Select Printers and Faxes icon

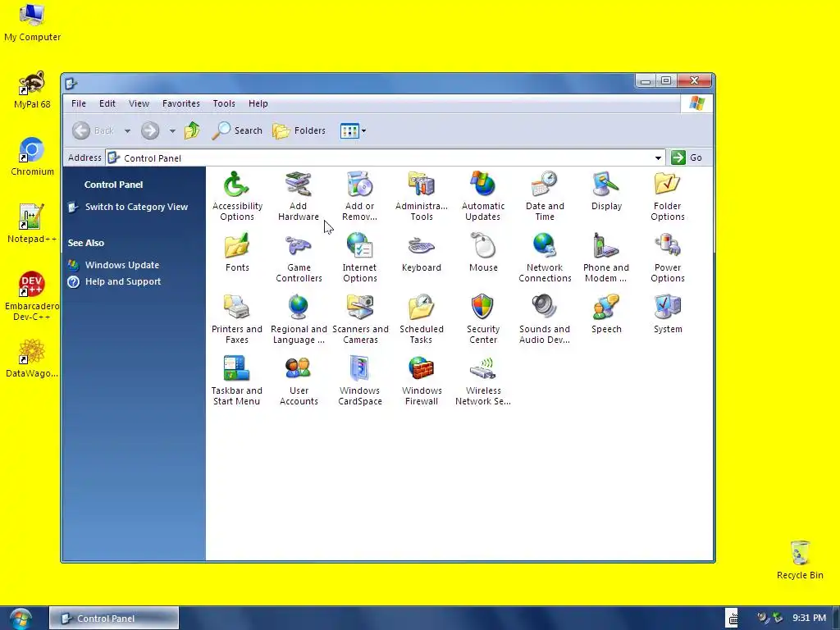[x=237, y=319]
